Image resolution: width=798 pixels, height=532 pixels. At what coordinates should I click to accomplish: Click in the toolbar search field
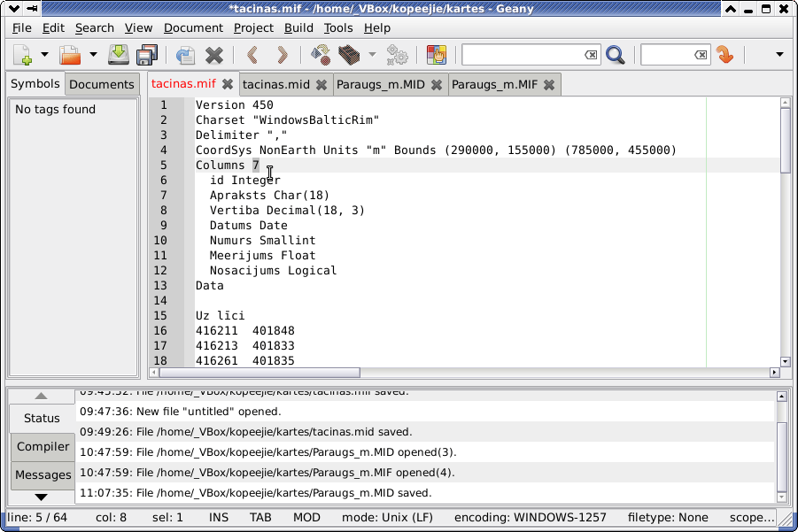(522, 54)
